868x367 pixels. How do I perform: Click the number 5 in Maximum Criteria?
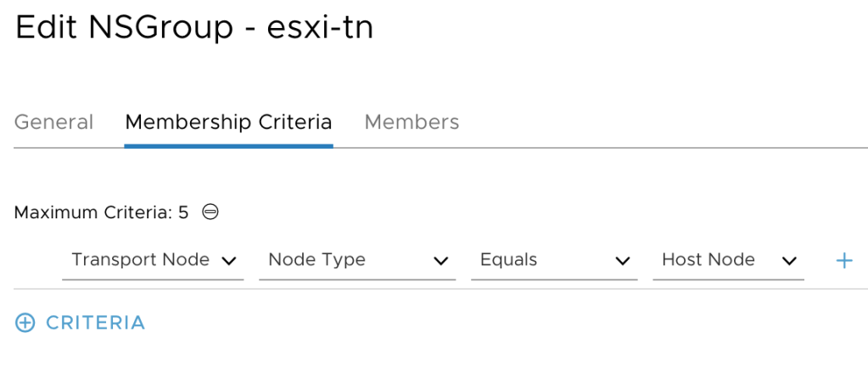pyautogui.click(x=183, y=212)
